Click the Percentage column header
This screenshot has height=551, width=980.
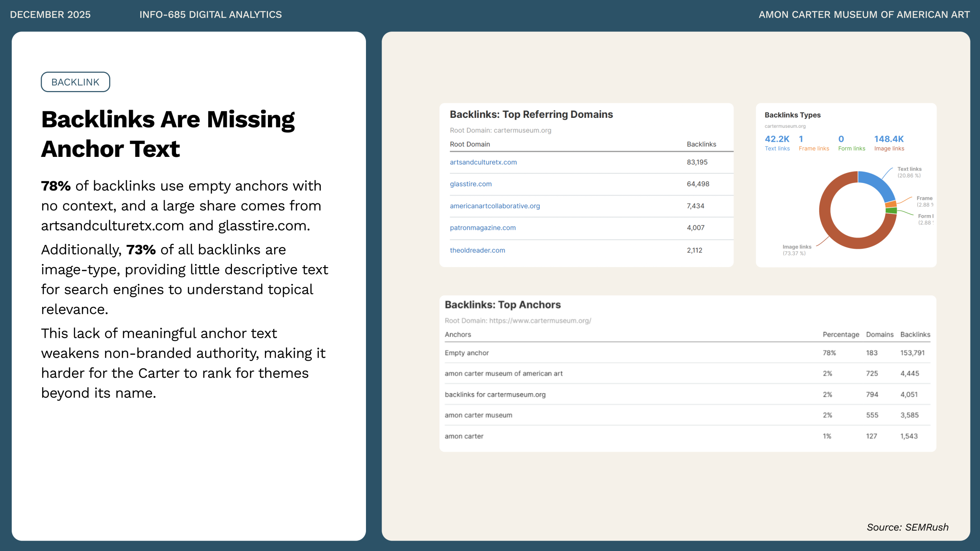coord(841,334)
